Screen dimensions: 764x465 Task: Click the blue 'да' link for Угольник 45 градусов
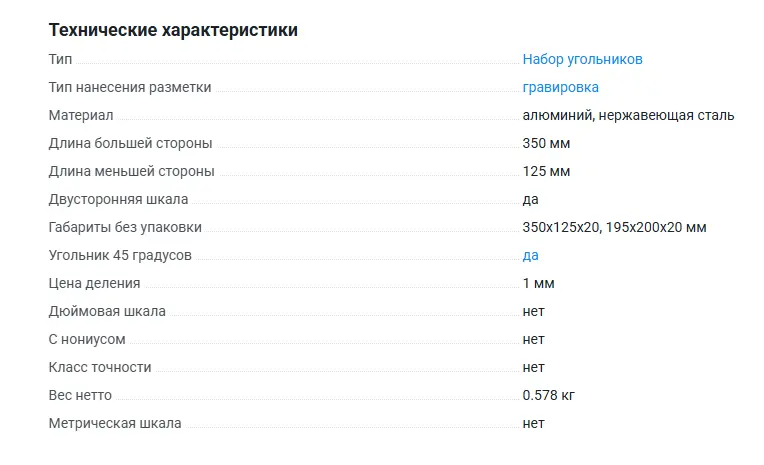[530, 255]
